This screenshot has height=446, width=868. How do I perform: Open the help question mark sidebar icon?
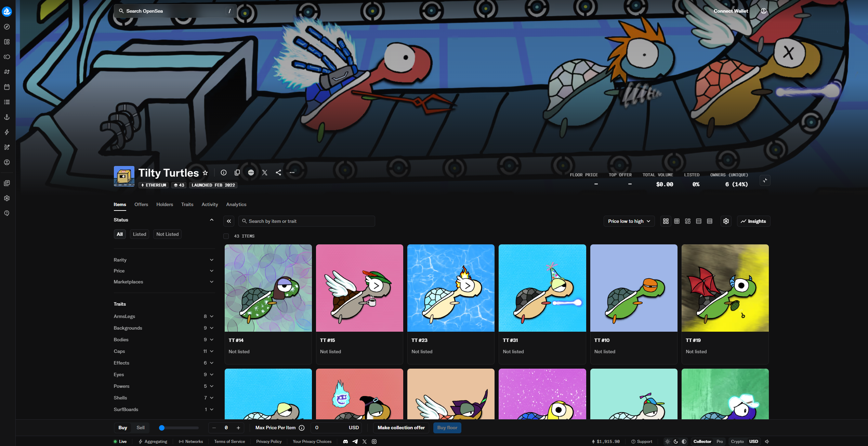tap(7, 213)
